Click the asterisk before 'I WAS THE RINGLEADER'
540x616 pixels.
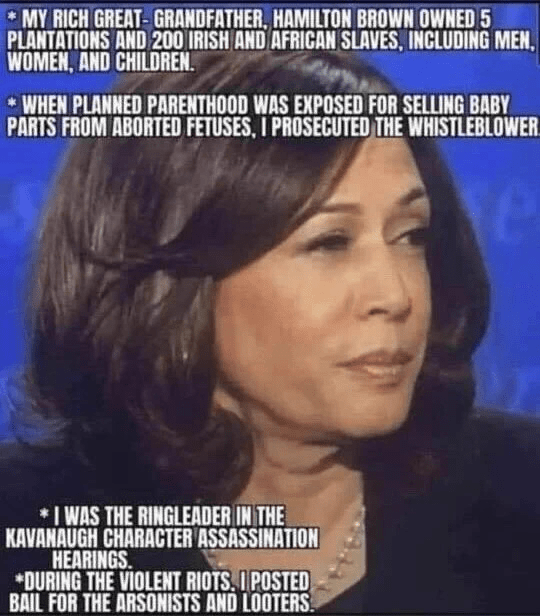tap(44, 513)
